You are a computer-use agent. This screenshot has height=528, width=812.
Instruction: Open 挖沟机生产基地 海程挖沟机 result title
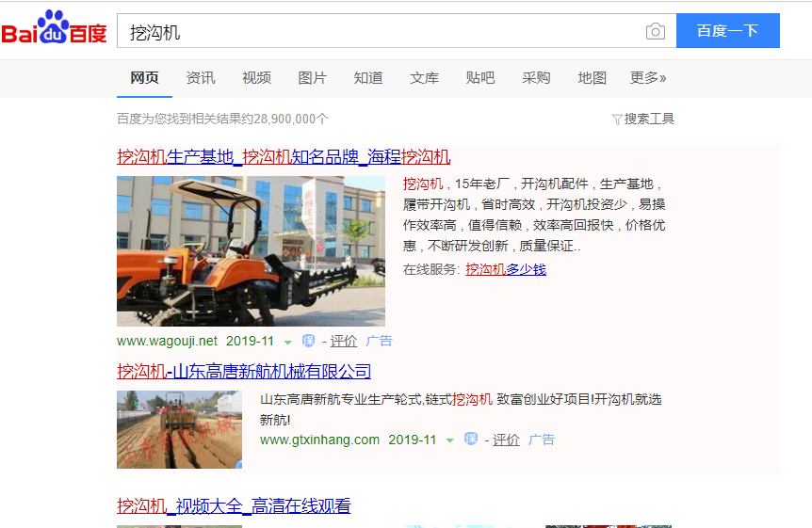coord(284,156)
